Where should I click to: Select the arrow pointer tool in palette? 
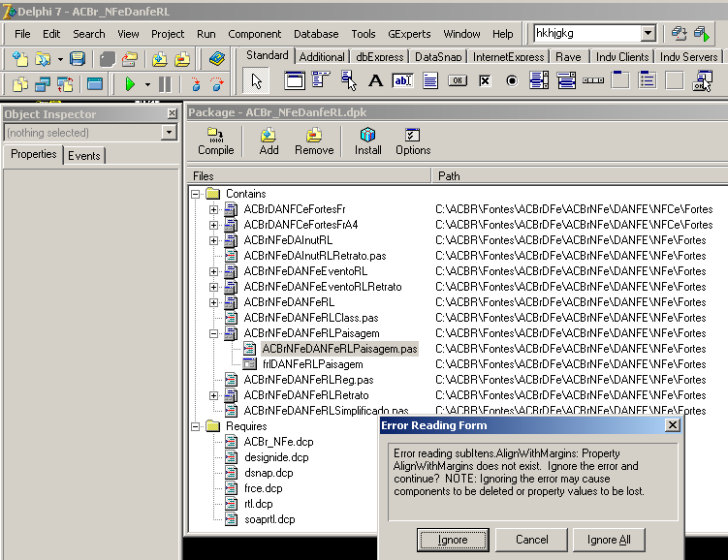pyautogui.click(x=256, y=81)
